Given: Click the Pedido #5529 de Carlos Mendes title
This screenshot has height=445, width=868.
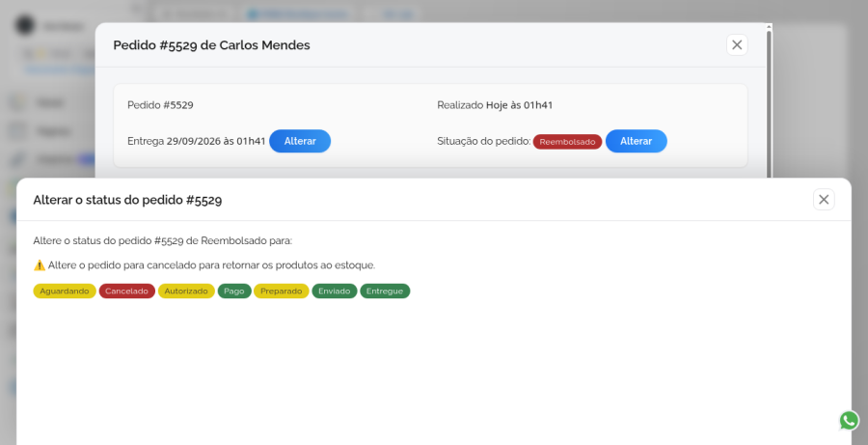Looking at the screenshot, I should 211,45.
